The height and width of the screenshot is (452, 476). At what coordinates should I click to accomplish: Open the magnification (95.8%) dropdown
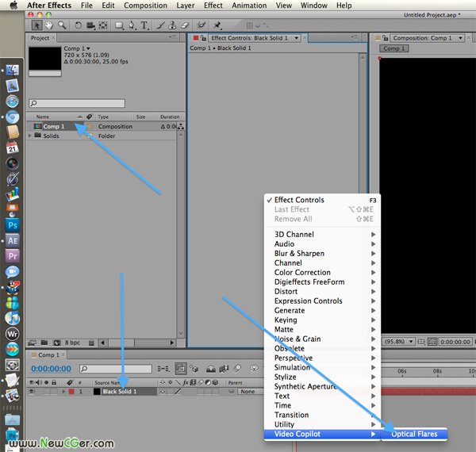(399, 342)
